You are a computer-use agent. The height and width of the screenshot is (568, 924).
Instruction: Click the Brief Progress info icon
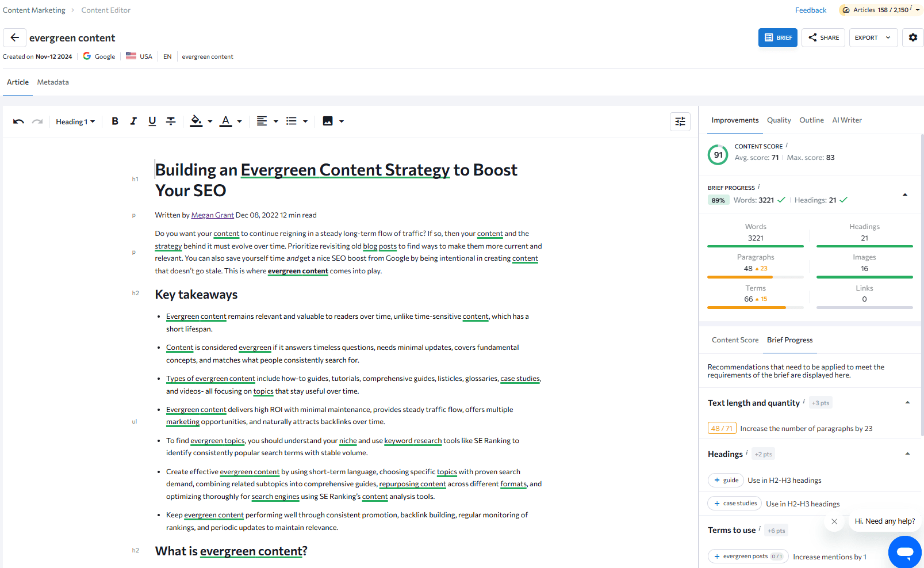(759, 186)
